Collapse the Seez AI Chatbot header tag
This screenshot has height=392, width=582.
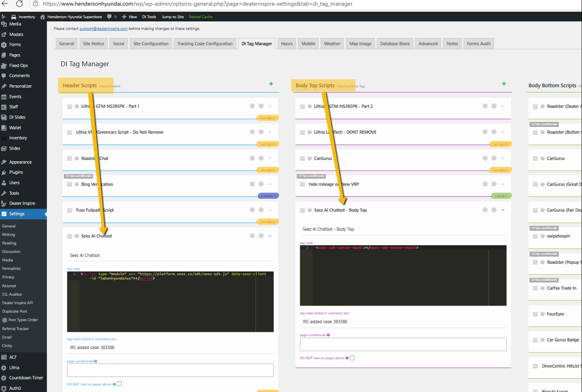click(270, 236)
